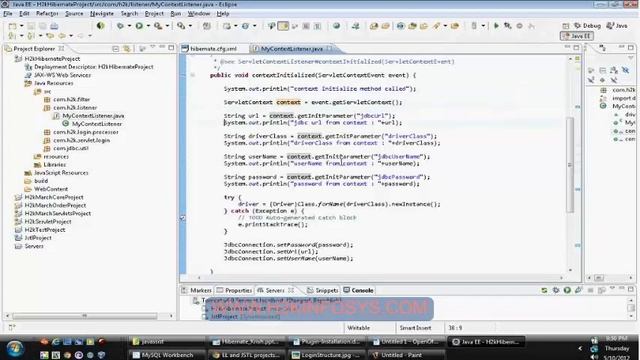Click the Smart Insert status bar field
This screenshot has height=360, width=640.
pos(415,328)
